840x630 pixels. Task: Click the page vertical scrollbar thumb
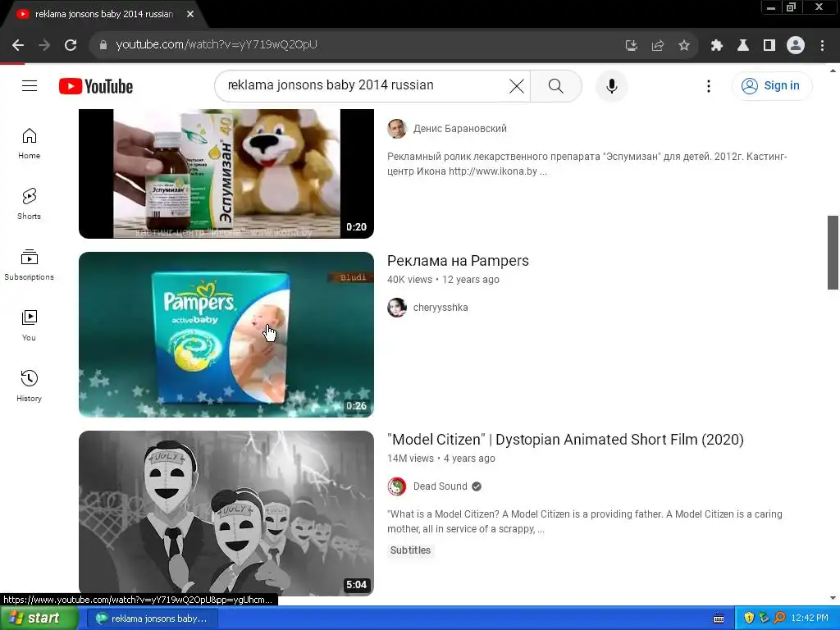click(833, 253)
